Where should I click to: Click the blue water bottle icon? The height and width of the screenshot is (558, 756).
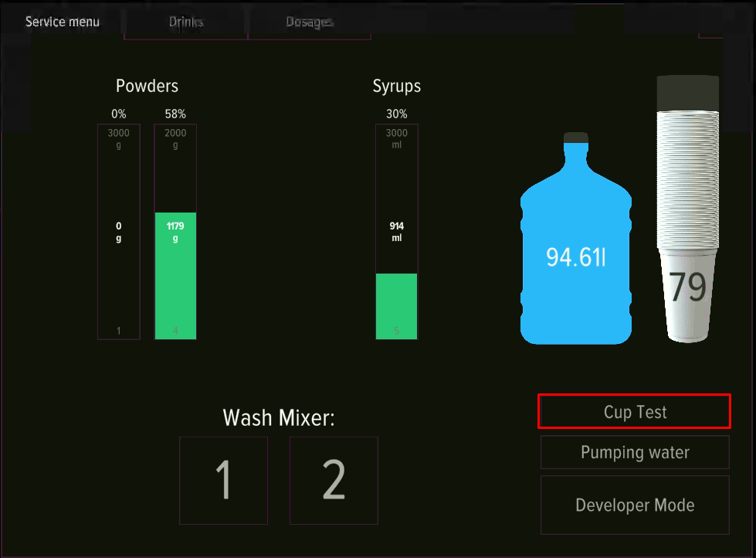click(x=575, y=247)
